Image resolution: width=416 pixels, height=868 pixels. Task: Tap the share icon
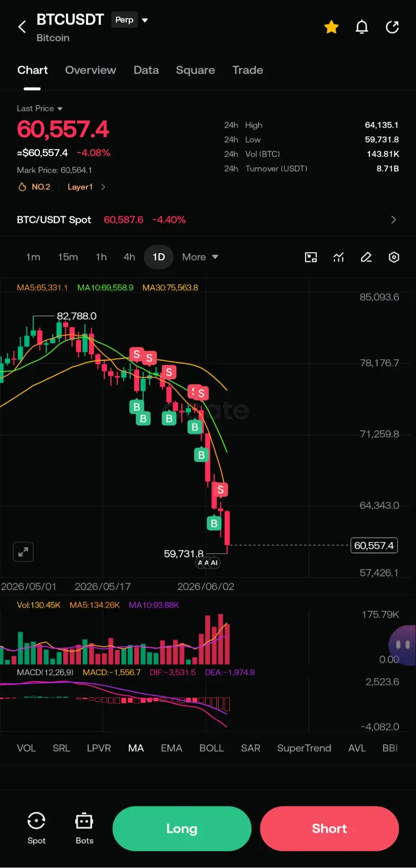tap(392, 27)
